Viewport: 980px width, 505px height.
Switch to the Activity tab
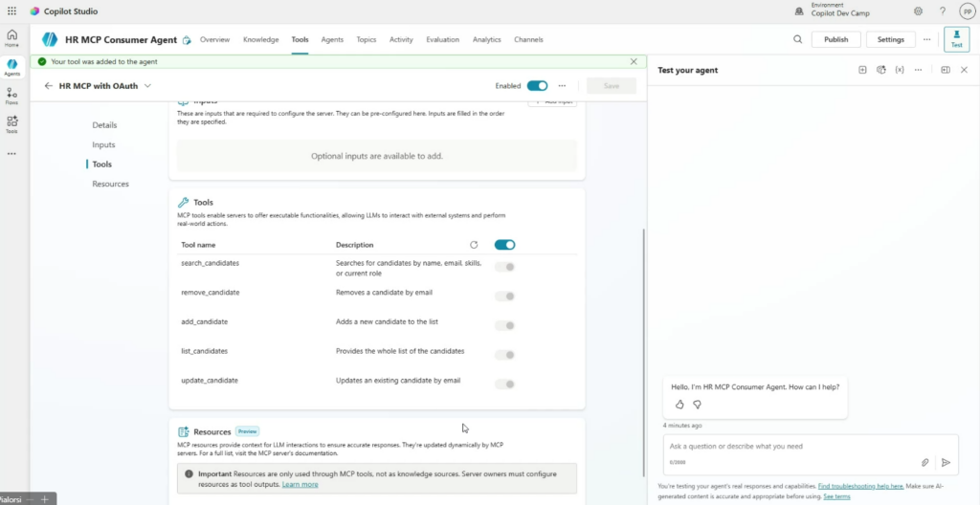tap(401, 39)
